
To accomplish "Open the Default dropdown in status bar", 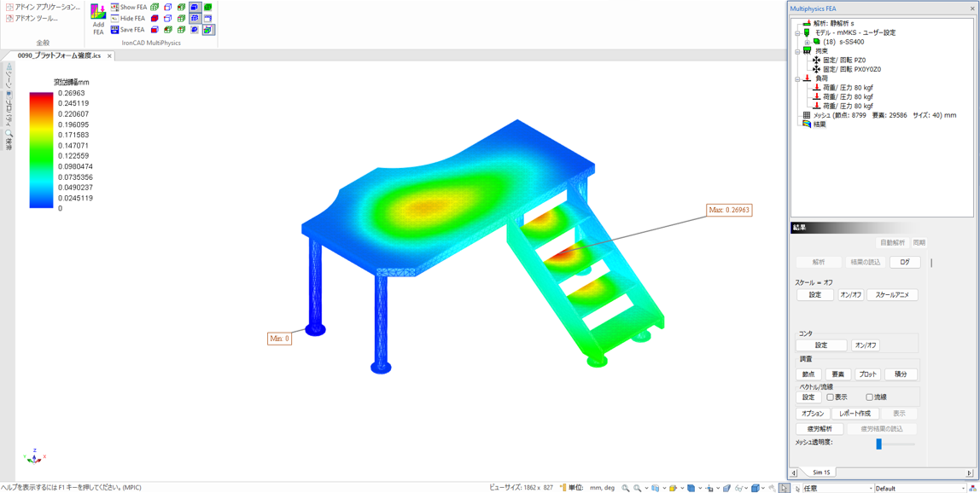I will [x=963, y=489].
